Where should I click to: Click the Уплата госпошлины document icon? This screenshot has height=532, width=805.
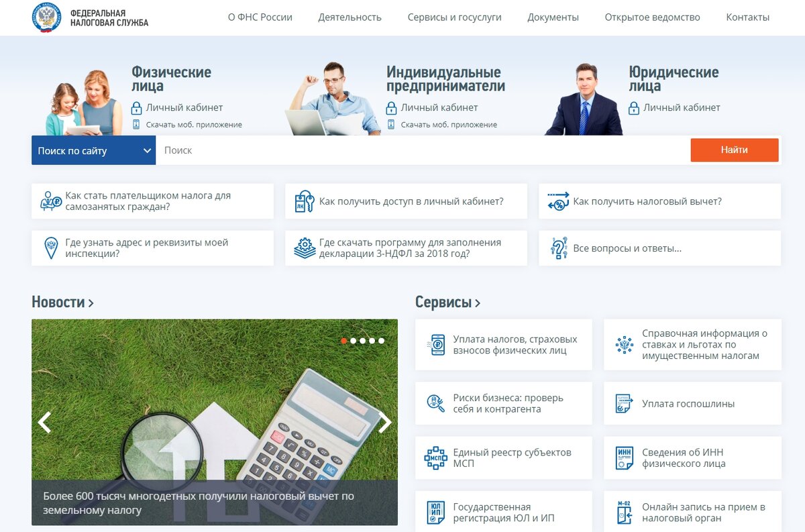pyautogui.click(x=625, y=403)
